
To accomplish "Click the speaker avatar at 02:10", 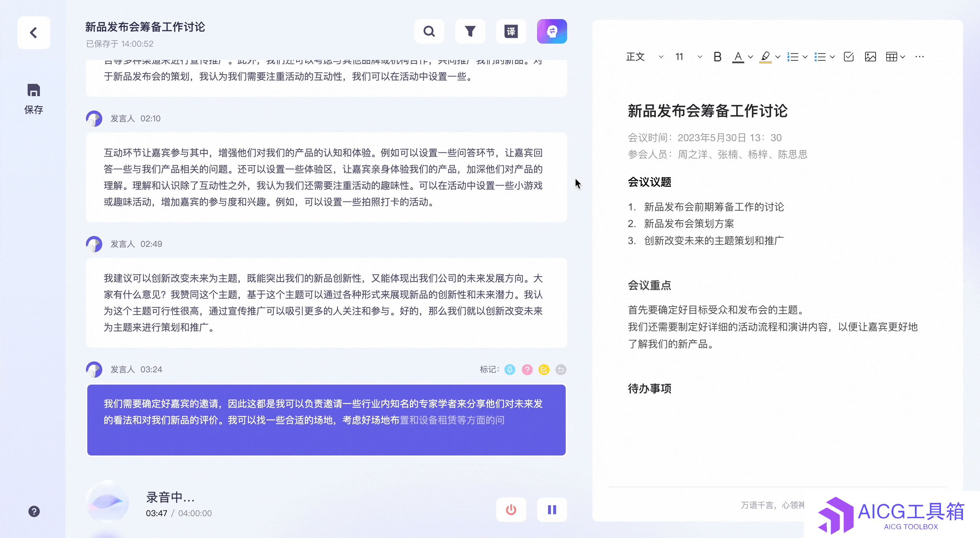I will tap(94, 119).
